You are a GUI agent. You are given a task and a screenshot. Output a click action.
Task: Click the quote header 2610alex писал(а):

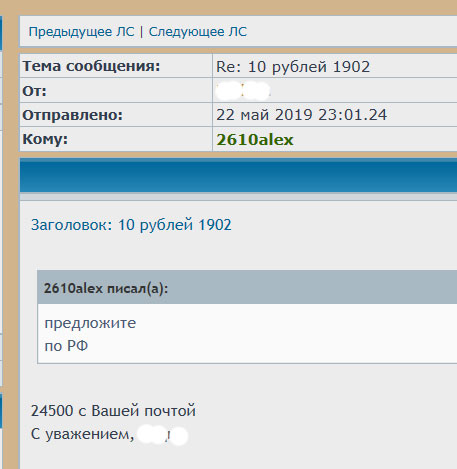[106, 288]
